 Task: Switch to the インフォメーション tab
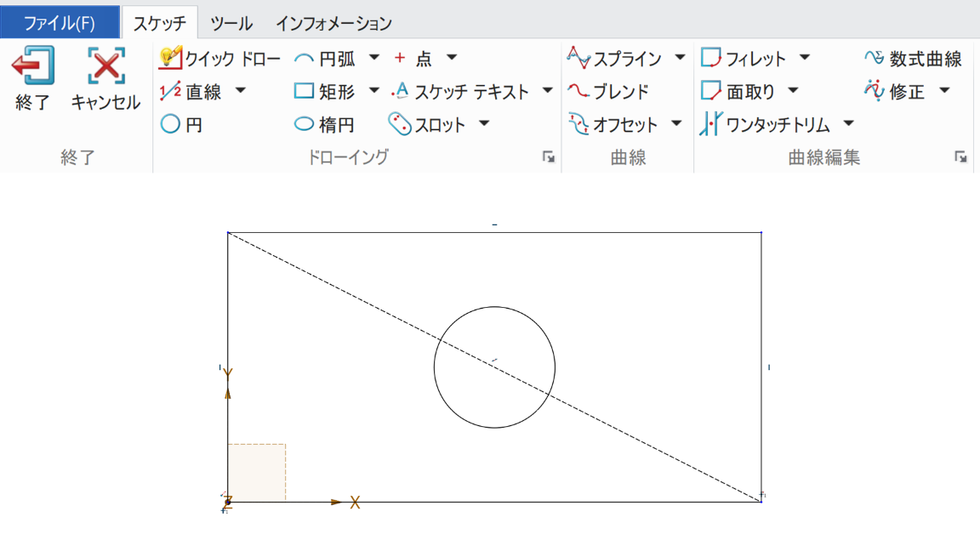tap(335, 23)
